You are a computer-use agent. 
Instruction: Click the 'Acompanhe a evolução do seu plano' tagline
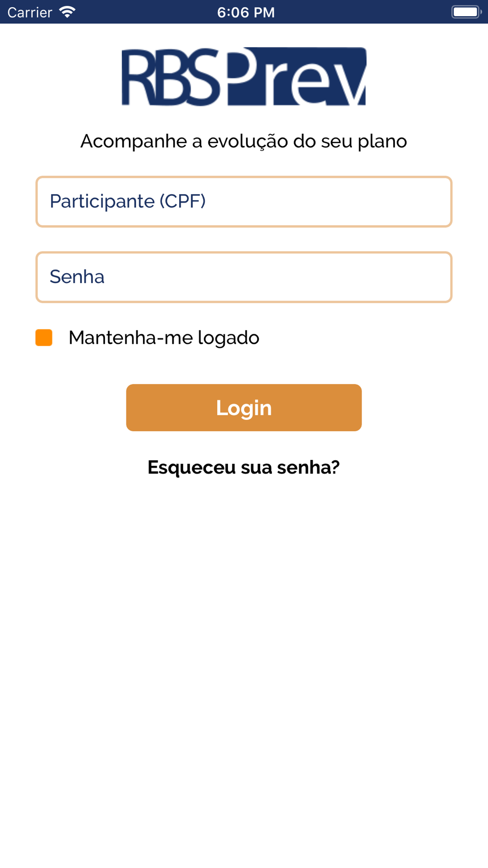point(244,142)
